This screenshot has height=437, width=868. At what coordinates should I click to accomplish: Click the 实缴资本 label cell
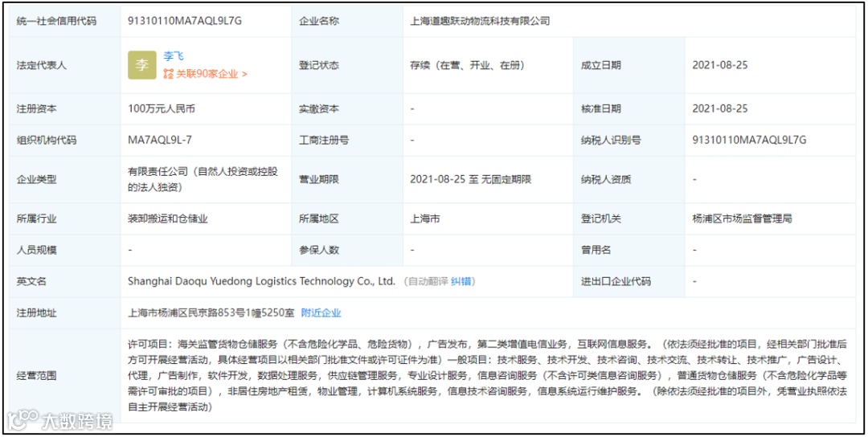coord(347,109)
